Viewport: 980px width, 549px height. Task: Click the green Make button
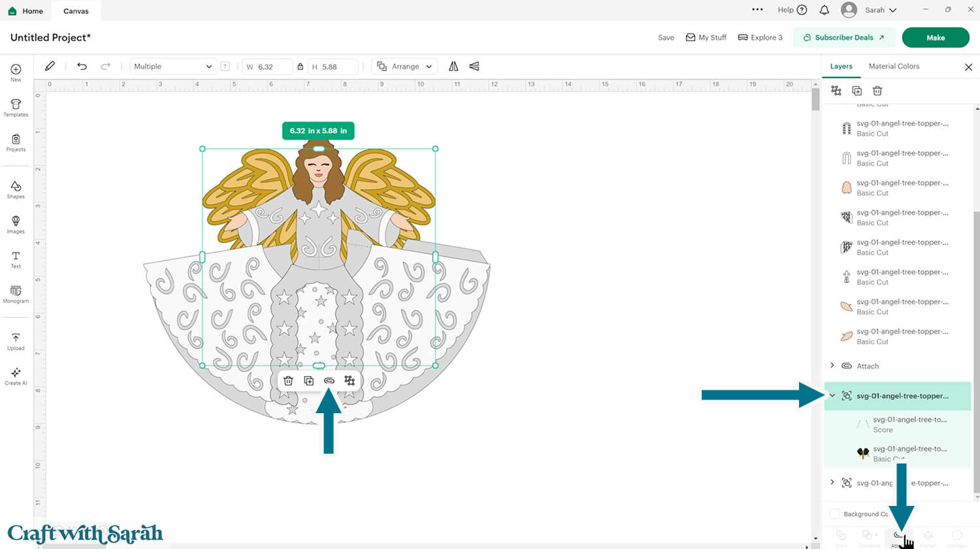point(935,38)
